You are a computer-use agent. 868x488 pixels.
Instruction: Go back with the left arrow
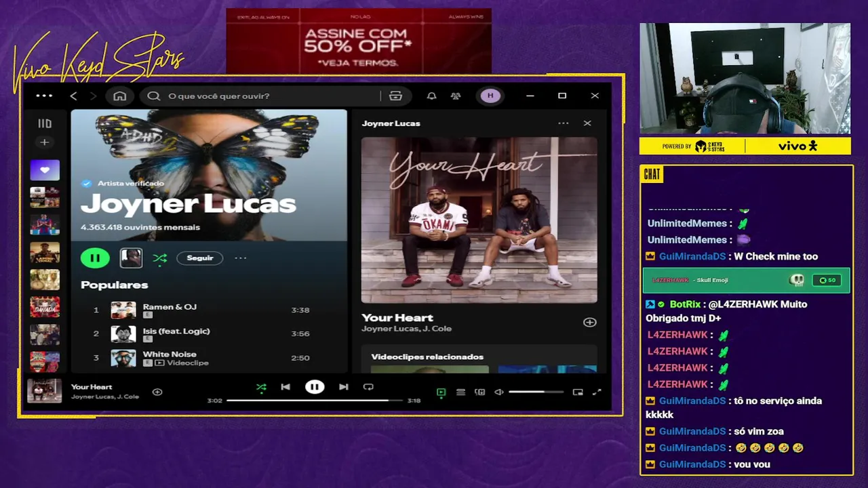click(x=74, y=96)
